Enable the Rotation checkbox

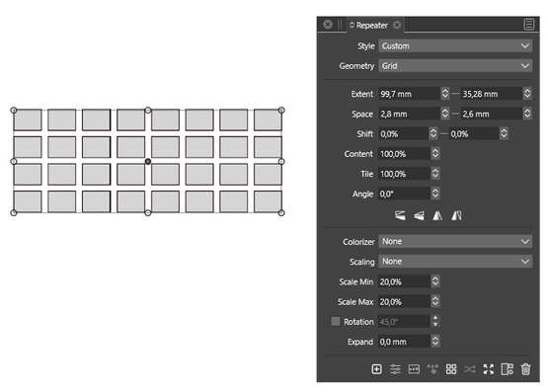coord(335,321)
